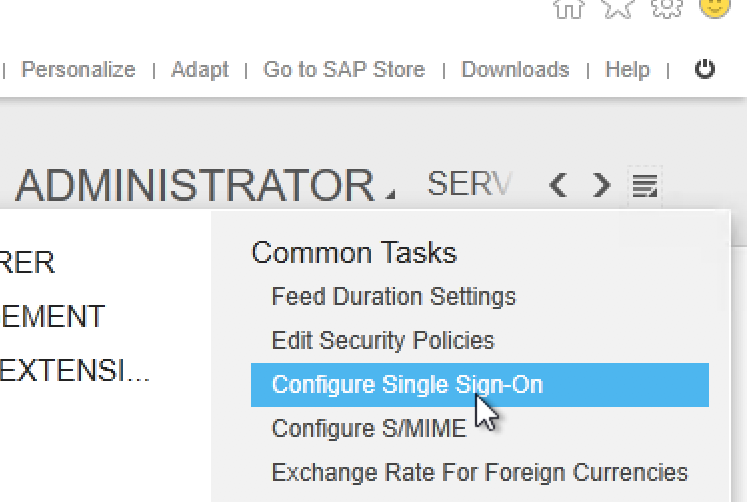Open the Adapt menu
The width and height of the screenshot is (747, 502).
pyautogui.click(x=200, y=70)
